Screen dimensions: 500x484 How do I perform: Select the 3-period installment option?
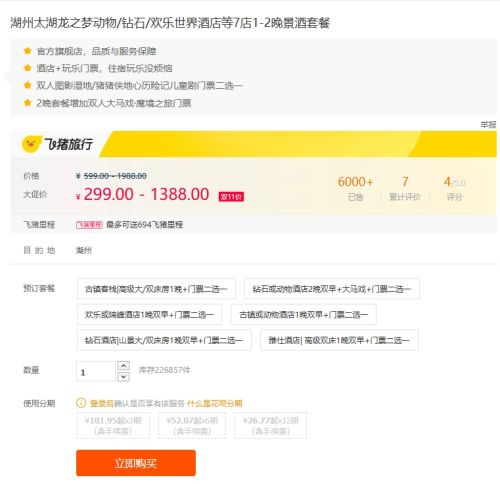coord(113,425)
